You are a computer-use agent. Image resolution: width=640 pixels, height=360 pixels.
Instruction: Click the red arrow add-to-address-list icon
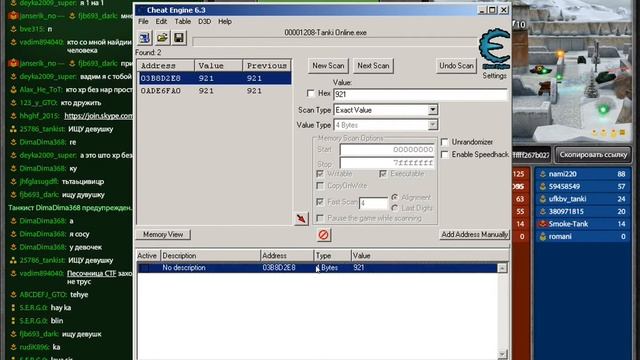coord(301,219)
